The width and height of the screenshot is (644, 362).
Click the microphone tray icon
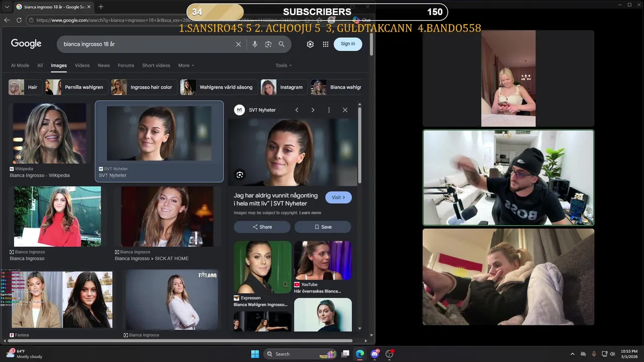coord(594,354)
